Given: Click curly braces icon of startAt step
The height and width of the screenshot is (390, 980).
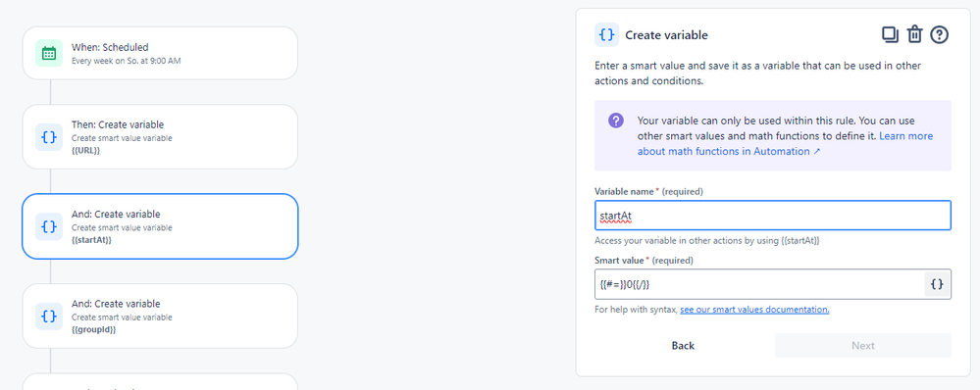Looking at the screenshot, I should 49,226.
